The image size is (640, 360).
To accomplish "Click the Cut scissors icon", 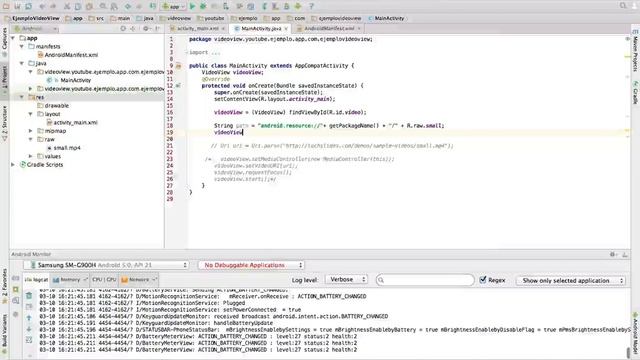I will pyautogui.click(x=67, y=6).
